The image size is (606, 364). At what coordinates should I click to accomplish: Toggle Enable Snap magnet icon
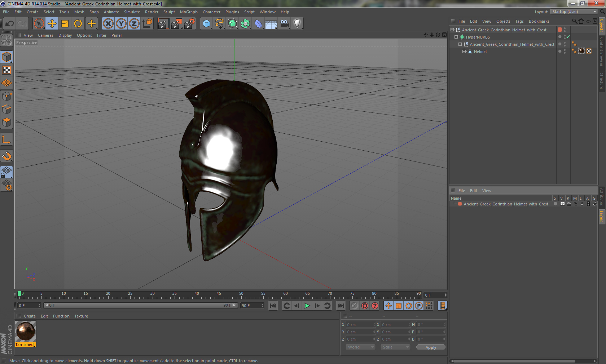coord(6,156)
